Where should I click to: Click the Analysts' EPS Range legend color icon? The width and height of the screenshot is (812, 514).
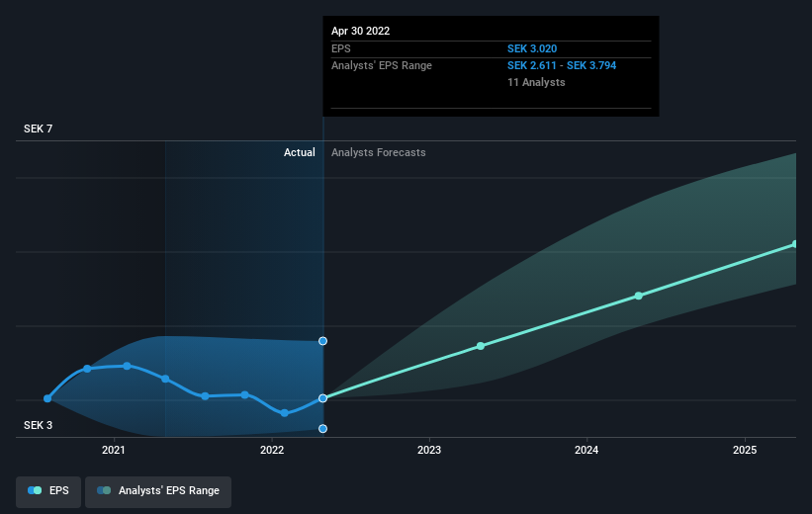104,490
